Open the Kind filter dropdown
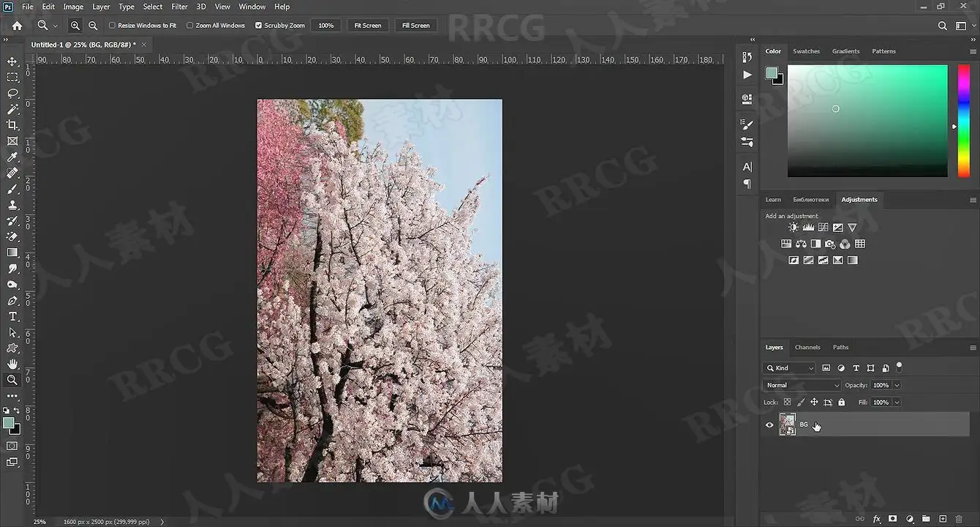This screenshot has width=980, height=527. point(789,368)
